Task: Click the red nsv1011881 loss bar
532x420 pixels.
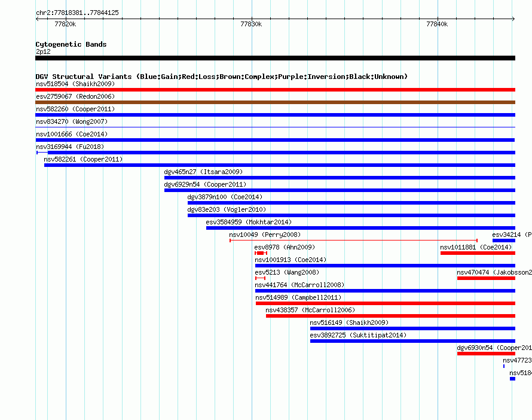Action: (x=478, y=253)
